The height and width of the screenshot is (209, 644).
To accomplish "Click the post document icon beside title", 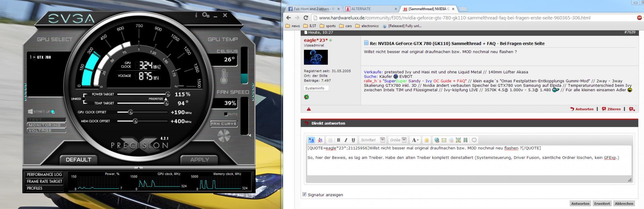I will (x=366, y=43).
